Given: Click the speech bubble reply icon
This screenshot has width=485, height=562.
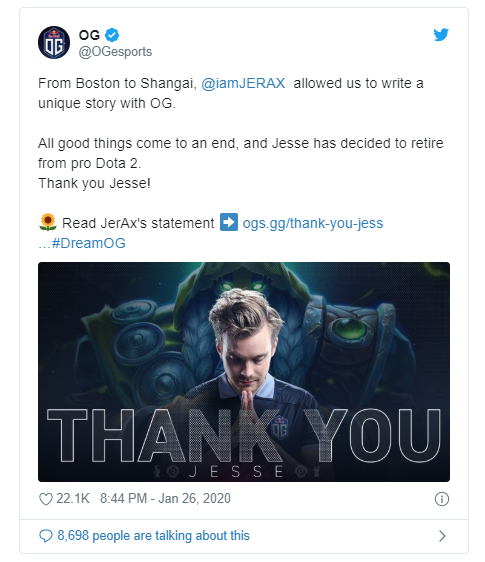Looking at the screenshot, I should point(46,536).
